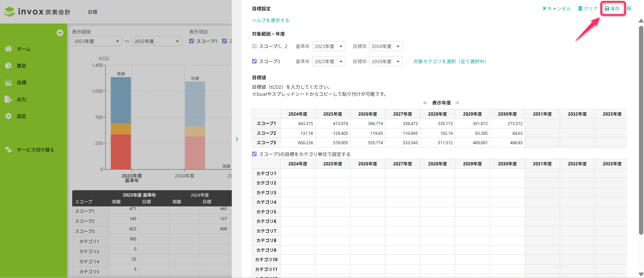Toggle スコープ1 display item checkbox

tap(191, 41)
